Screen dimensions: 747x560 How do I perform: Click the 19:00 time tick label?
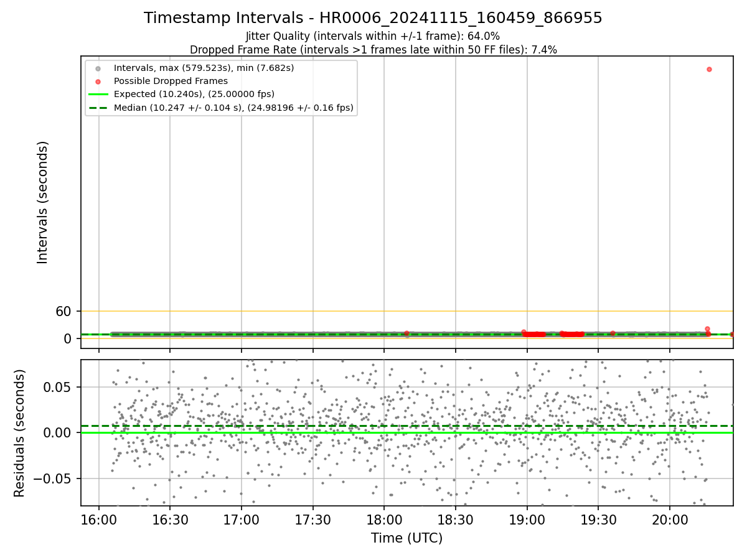(527, 519)
